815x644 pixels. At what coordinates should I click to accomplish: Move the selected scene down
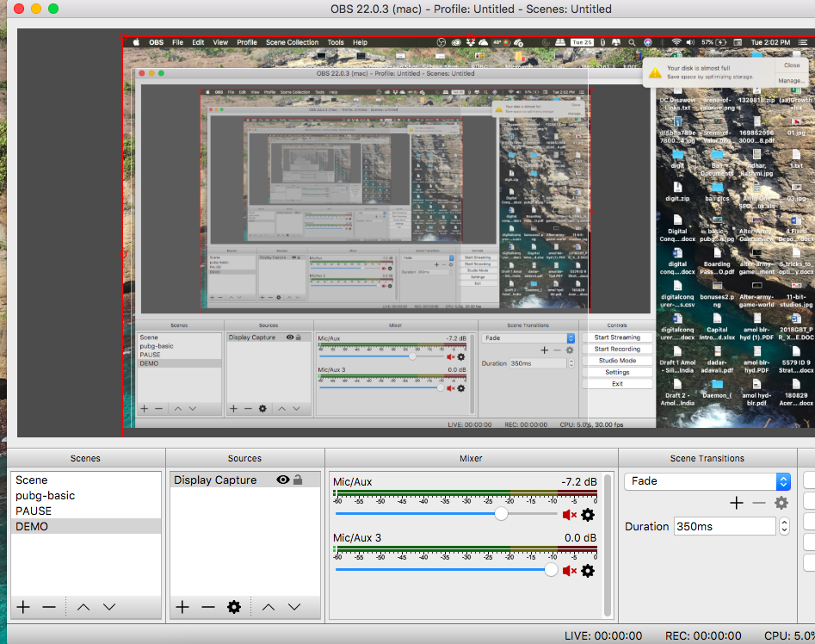(109, 607)
